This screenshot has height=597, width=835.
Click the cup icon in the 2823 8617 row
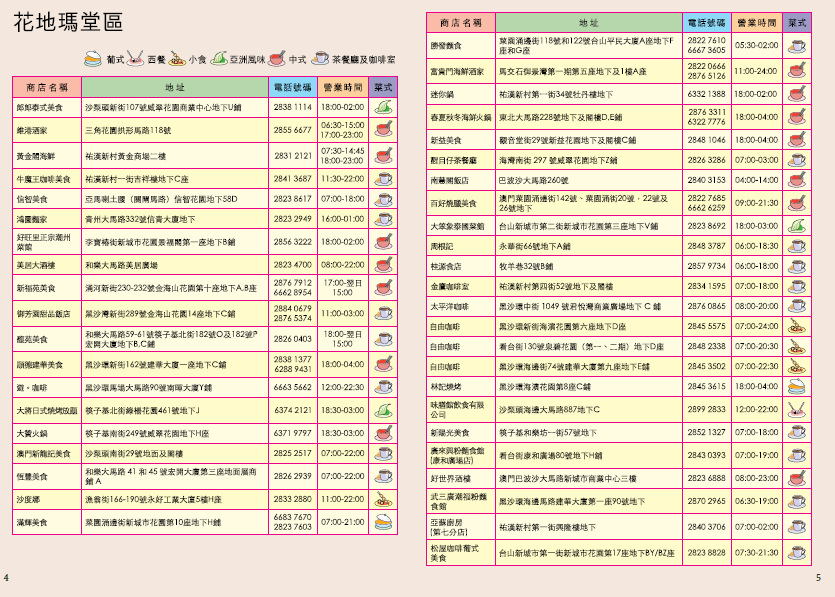[x=383, y=199]
